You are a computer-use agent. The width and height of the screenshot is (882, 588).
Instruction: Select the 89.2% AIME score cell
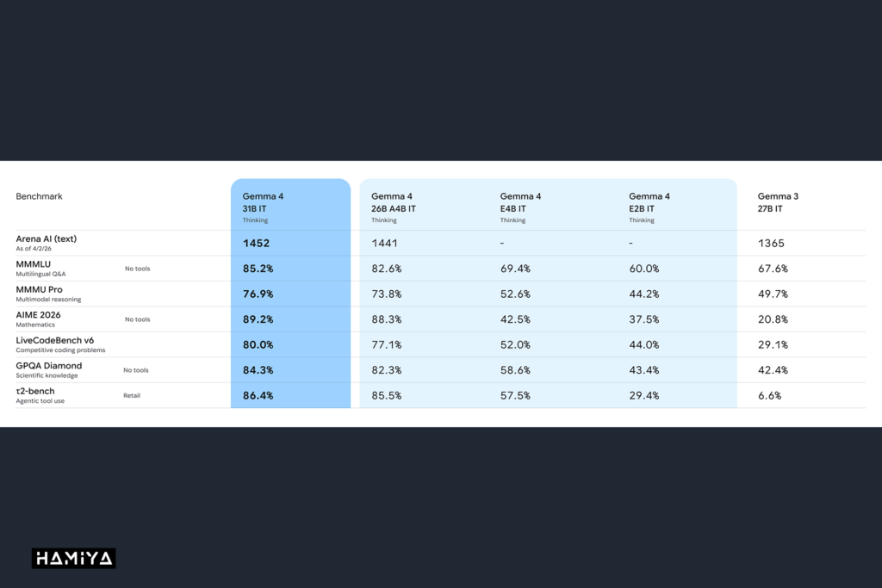point(258,319)
